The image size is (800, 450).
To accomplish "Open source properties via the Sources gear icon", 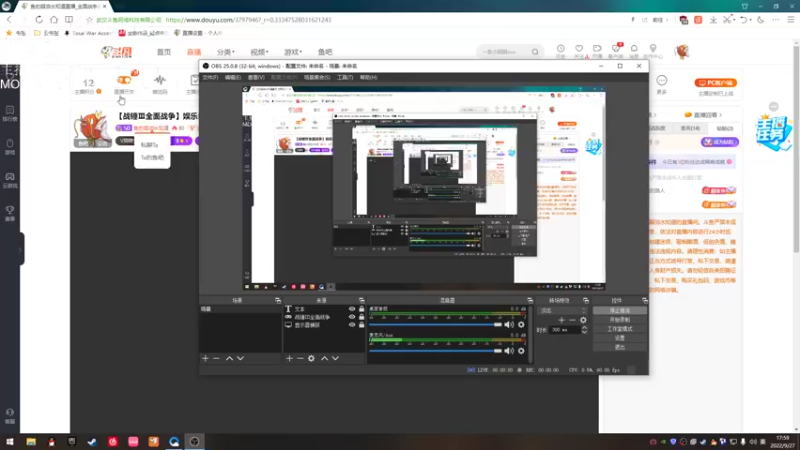I will (x=311, y=359).
